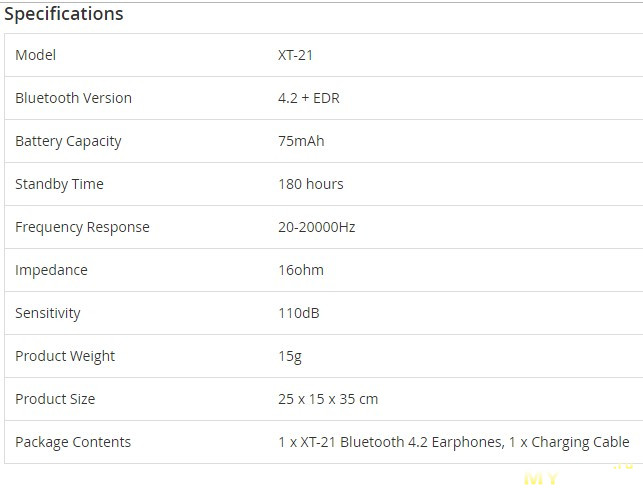Select the Battery Capacity label
Screen dimensions: 643x495
[68, 141]
